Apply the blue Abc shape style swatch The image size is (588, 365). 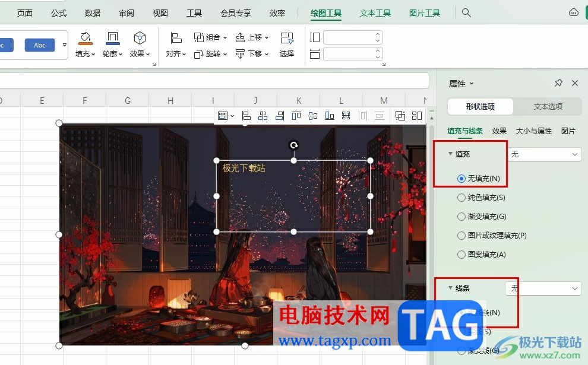[x=40, y=45]
